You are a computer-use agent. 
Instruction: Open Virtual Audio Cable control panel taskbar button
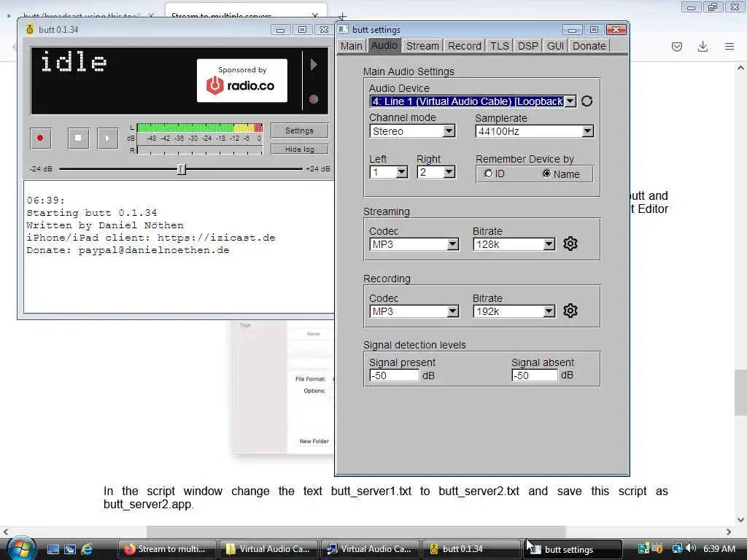(370, 549)
